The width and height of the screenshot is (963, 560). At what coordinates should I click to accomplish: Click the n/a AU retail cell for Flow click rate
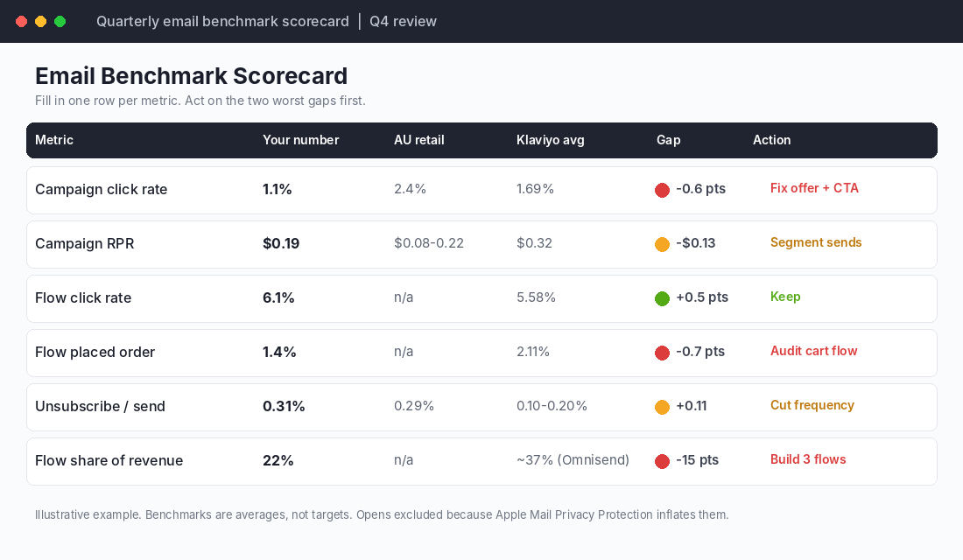tap(404, 297)
